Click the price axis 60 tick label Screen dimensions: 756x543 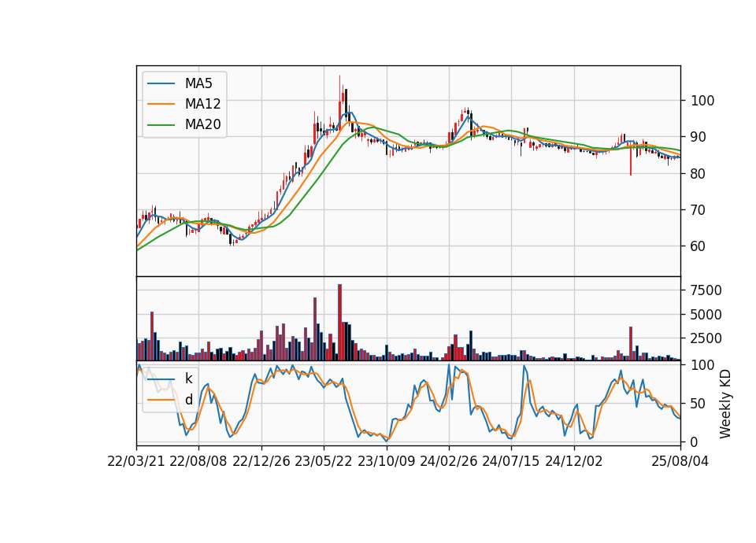(x=699, y=246)
